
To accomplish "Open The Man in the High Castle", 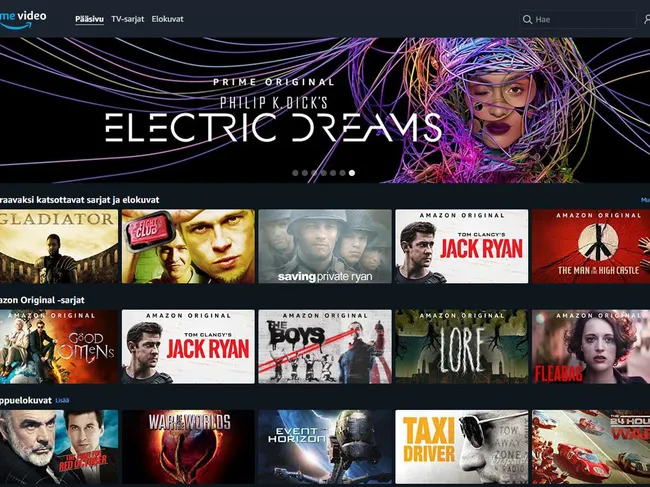I will tap(590, 246).
